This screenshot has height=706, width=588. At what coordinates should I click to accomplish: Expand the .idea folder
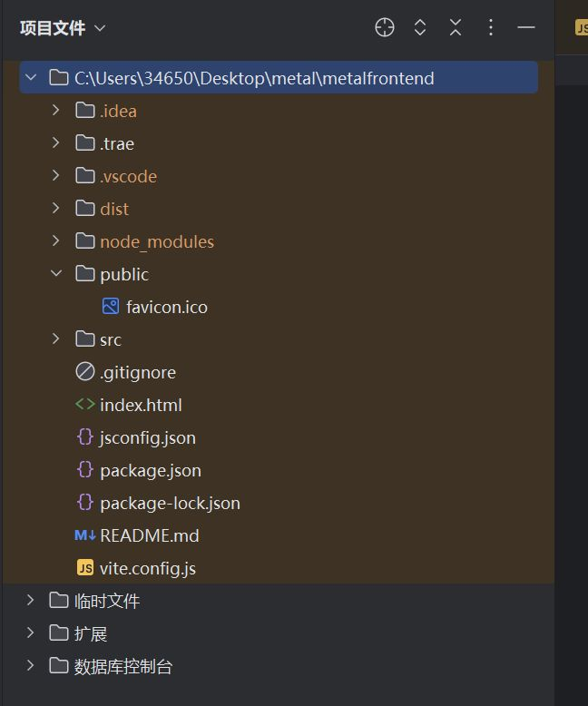pyautogui.click(x=56, y=111)
